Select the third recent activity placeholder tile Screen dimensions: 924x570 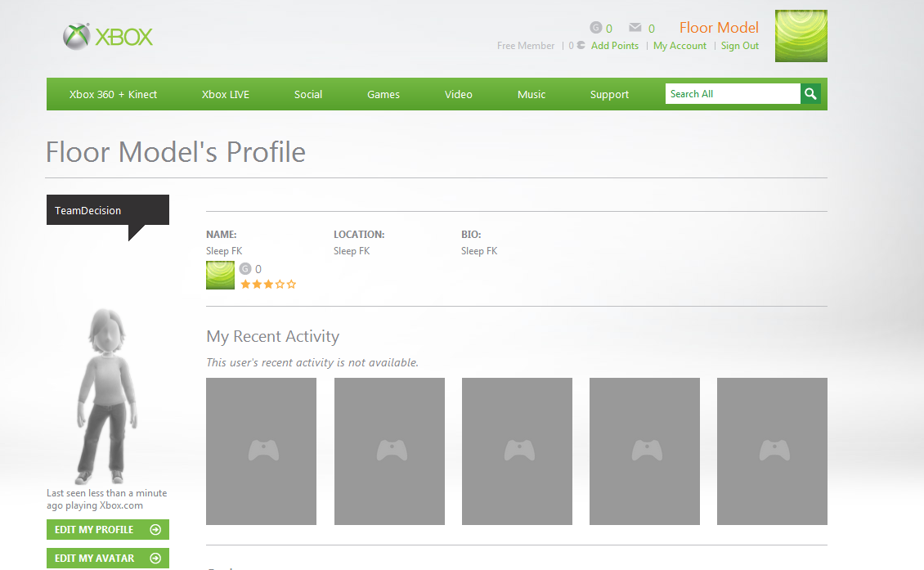click(517, 451)
